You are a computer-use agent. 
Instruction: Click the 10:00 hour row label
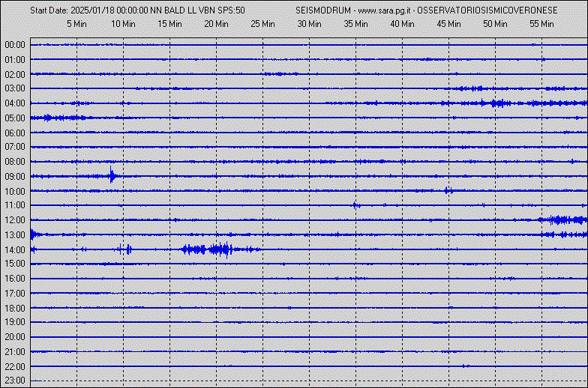coord(15,192)
